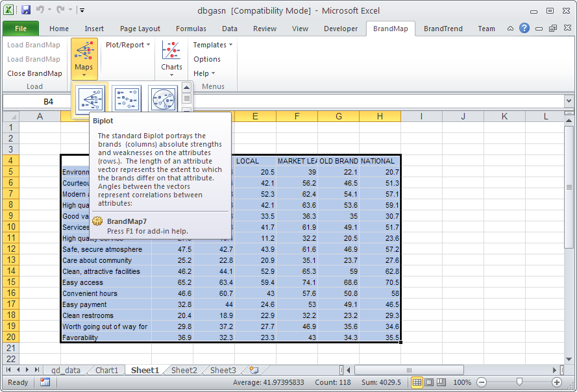Click the vertical scrollbar thumb
The image size is (577, 392).
569,187
